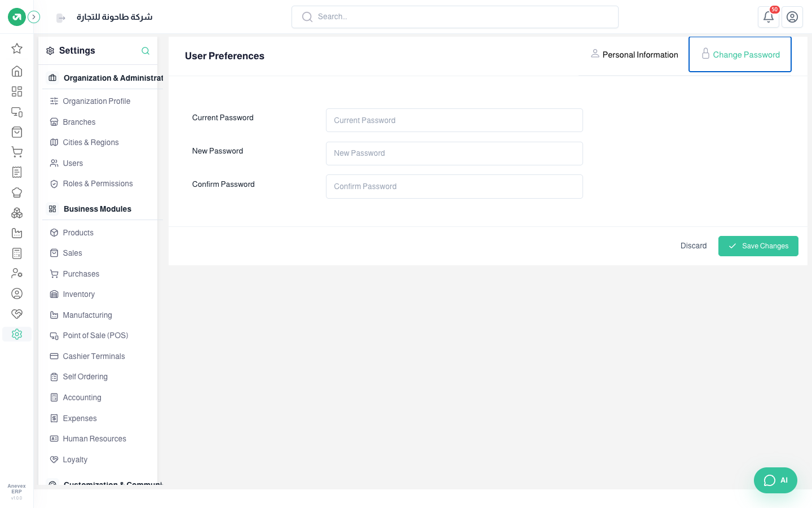The width and height of the screenshot is (812, 508).
Task: Focus the New Password field
Action: coord(454,154)
